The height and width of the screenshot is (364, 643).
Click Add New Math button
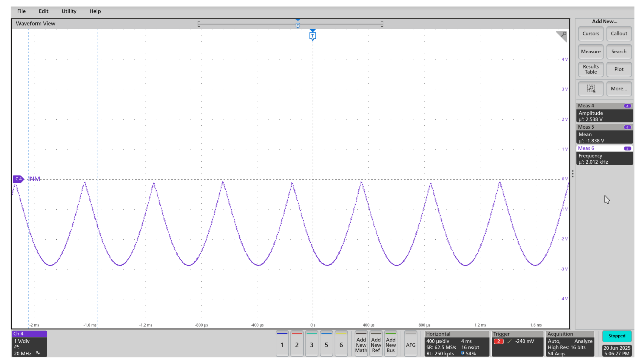[361, 344]
